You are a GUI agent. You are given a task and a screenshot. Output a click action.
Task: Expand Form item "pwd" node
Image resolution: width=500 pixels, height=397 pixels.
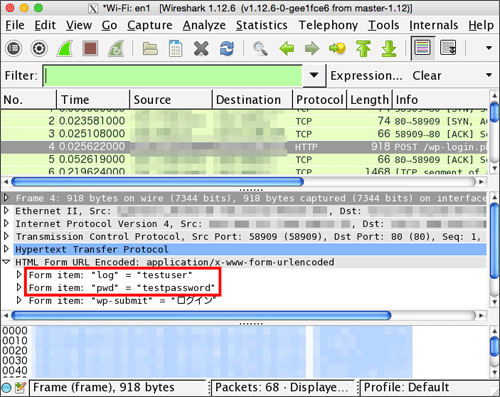coord(19,287)
